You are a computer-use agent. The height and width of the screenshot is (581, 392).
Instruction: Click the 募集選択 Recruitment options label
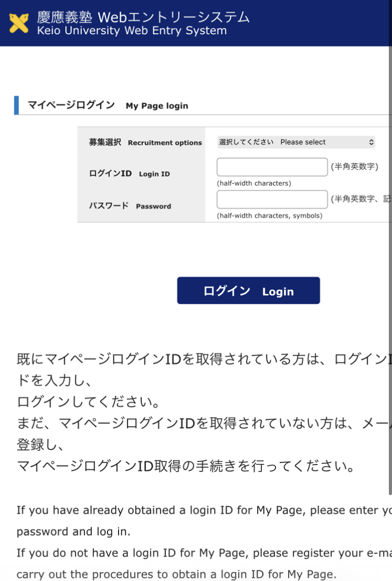(145, 142)
